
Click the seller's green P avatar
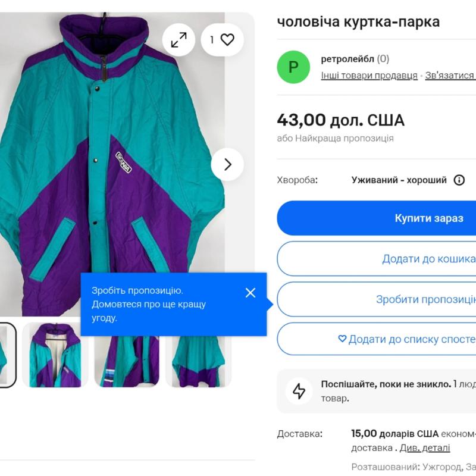tap(293, 67)
